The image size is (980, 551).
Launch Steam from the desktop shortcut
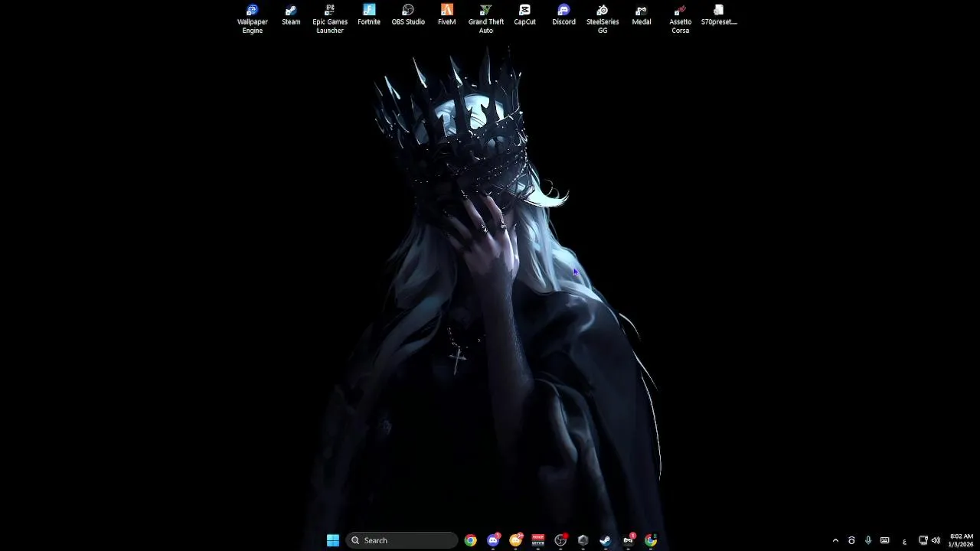pos(291,15)
